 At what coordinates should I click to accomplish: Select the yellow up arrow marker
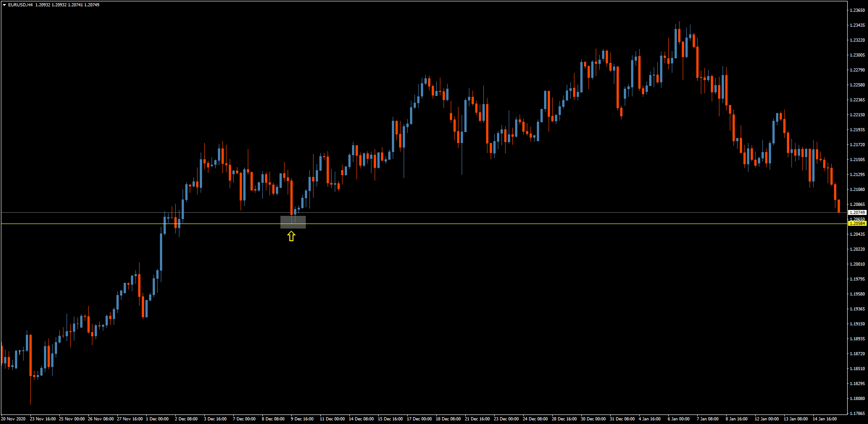pos(291,236)
